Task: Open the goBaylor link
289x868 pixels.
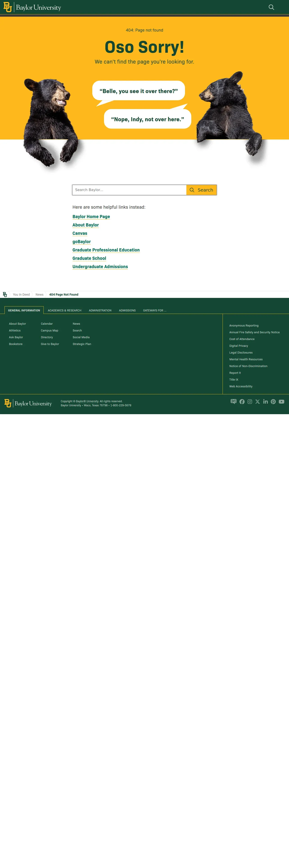Action: pos(82,242)
